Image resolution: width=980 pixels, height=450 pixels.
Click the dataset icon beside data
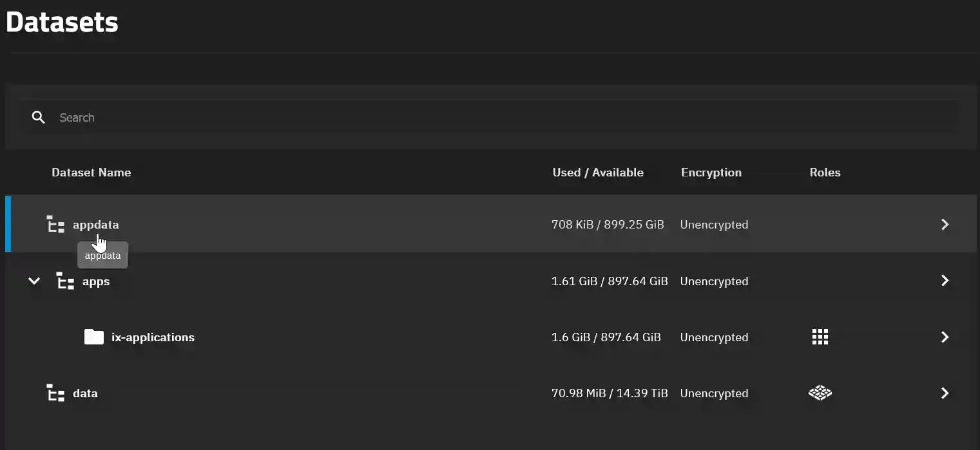pos(55,393)
